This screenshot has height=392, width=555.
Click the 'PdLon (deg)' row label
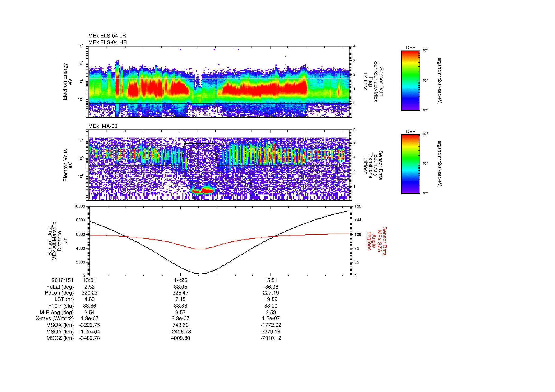pyautogui.click(x=60, y=293)
